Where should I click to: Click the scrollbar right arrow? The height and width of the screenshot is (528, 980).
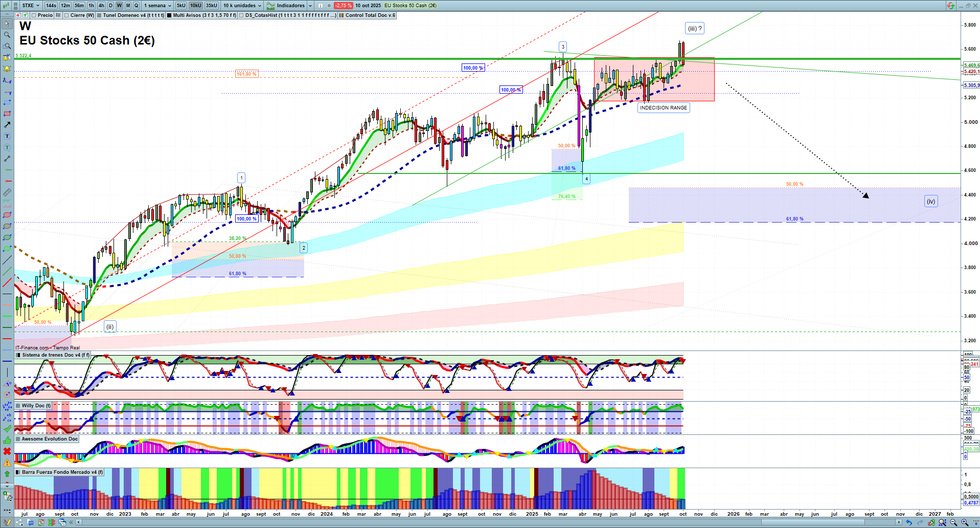[x=899, y=522]
